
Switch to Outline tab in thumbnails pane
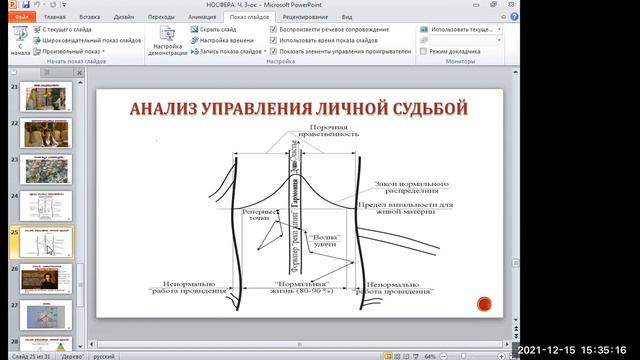pyautogui.click(x=47, y=72)
